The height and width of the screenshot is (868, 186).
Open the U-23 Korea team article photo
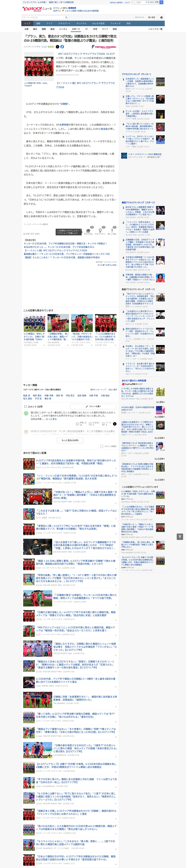pos(39,66)
